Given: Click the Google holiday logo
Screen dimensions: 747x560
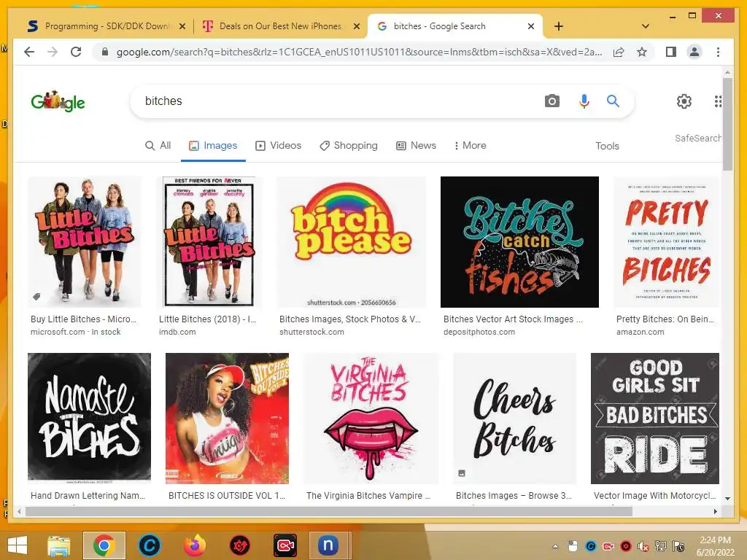Looking at the screenshot, I should (58, 101).
